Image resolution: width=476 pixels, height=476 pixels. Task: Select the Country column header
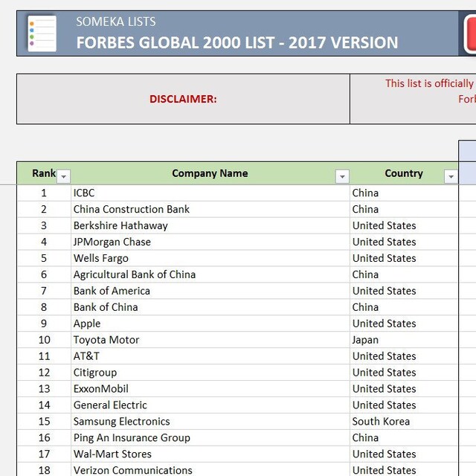tap(404, 173)
